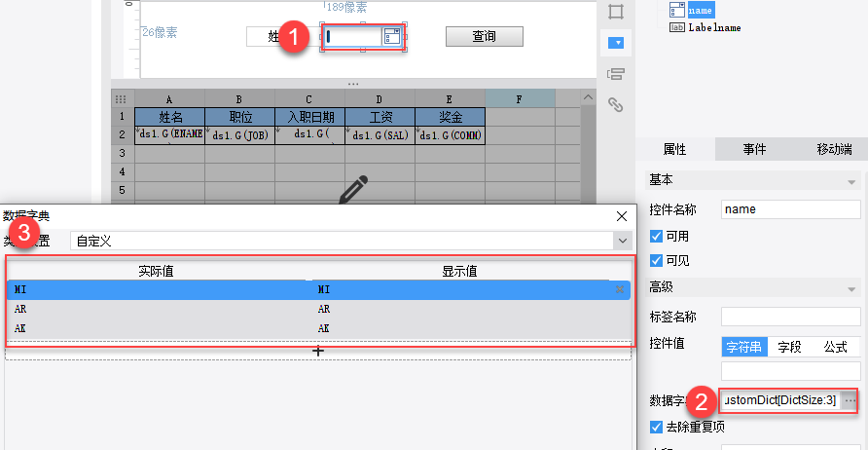This screenshot has height=450, width=868.
Task: Select the MI actual value row
Action: [160, 289]
